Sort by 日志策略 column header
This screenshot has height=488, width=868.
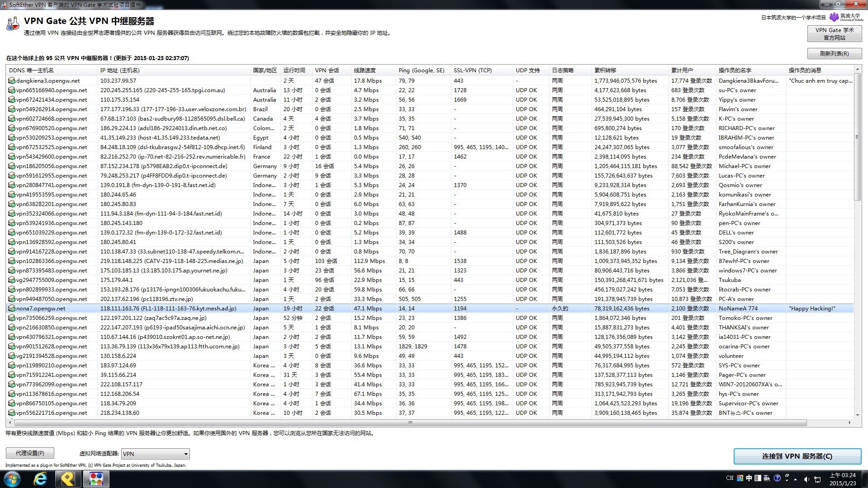click(571, 70)
